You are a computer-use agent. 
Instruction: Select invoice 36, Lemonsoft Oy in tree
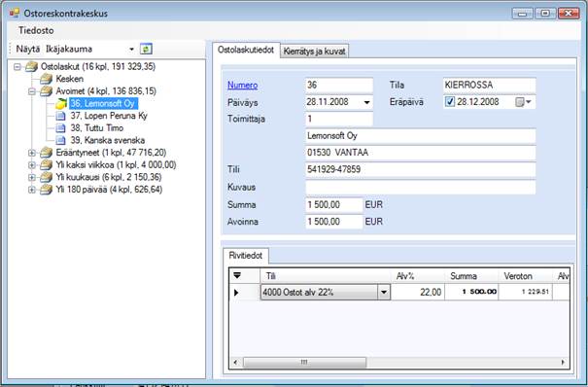pyautogui.click(x=103, y=103)
